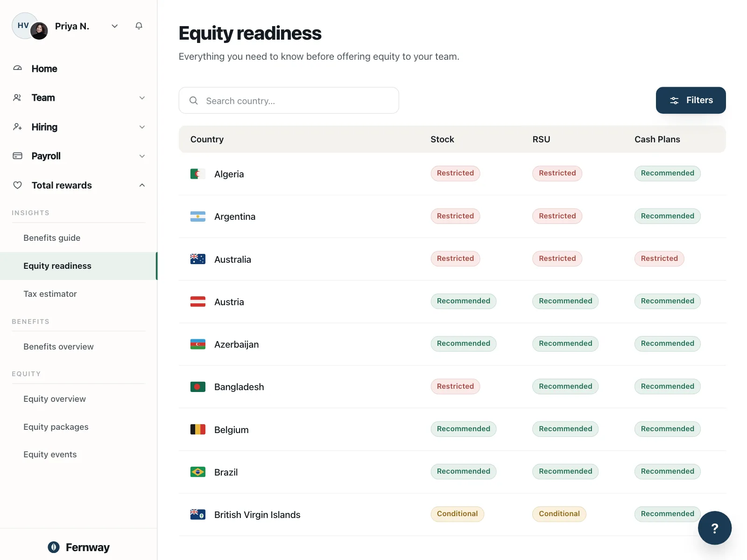The image size is (747, 560).
Task: Click Bangladesh's Stock Restricted badge
Action: click(455, 386)
